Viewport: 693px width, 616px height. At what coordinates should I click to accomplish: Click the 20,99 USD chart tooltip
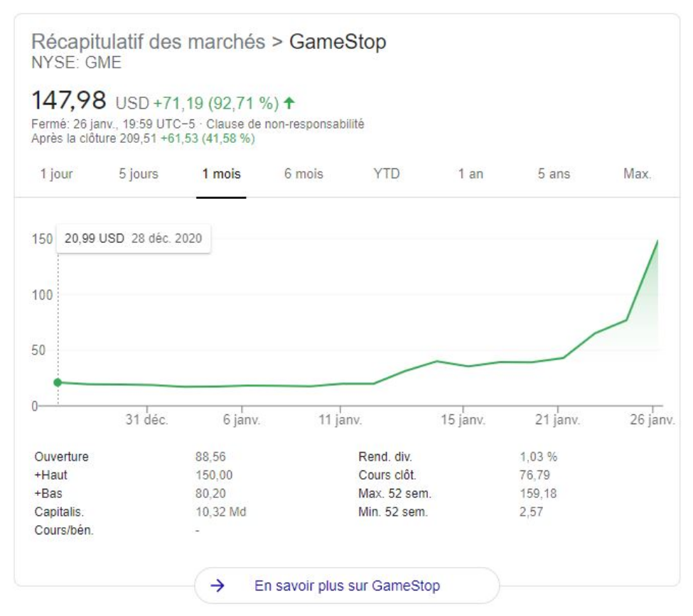click(x=133, y=239)
